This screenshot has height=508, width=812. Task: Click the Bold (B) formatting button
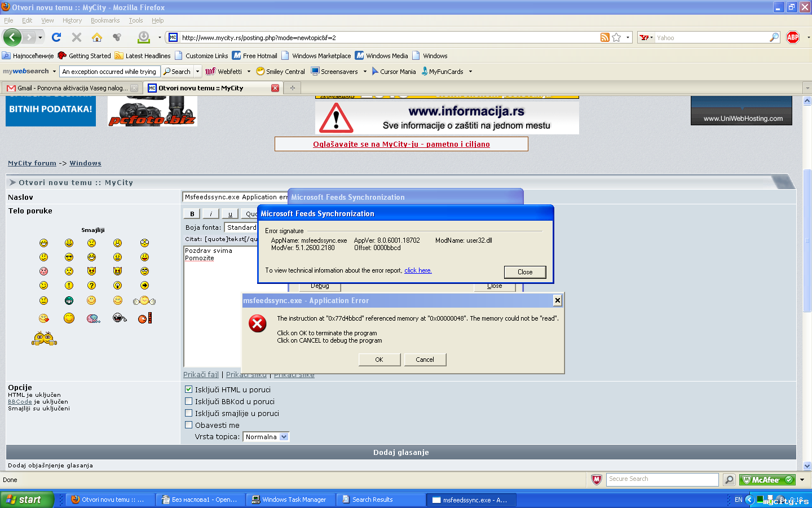[x=192, y=214]
